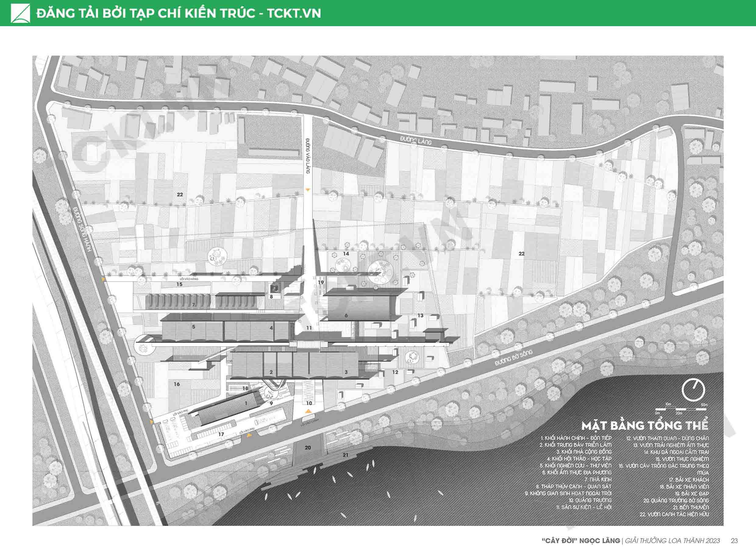This screenshot has width=756, height=558.
Task: Click the header text 'ĐĂNG TẢI BỞI TẠP CHÍ KIẾN TRÚC - TCKT.VN'
Action: coord(179,13)
